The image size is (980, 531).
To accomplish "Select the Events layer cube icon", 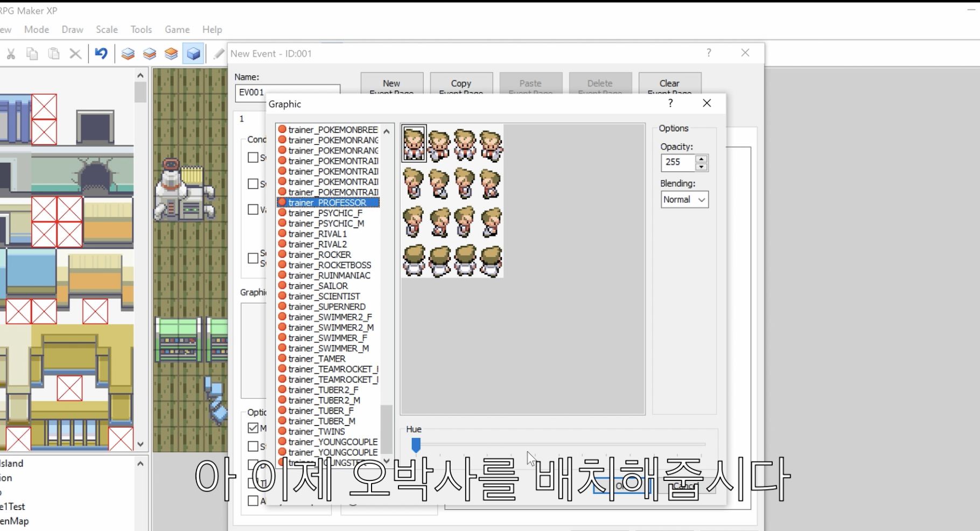I will (193, 54).
